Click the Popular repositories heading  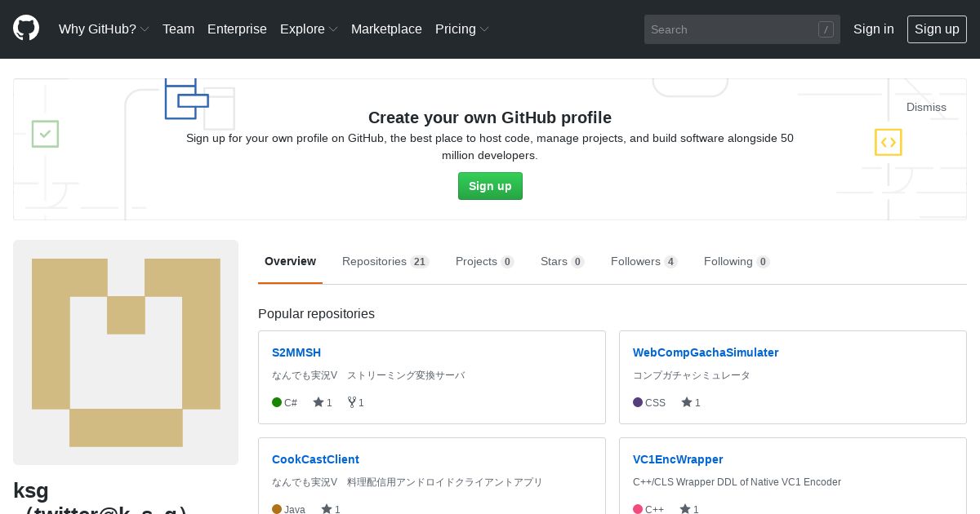pyautogui.click(x=316, y=314)
